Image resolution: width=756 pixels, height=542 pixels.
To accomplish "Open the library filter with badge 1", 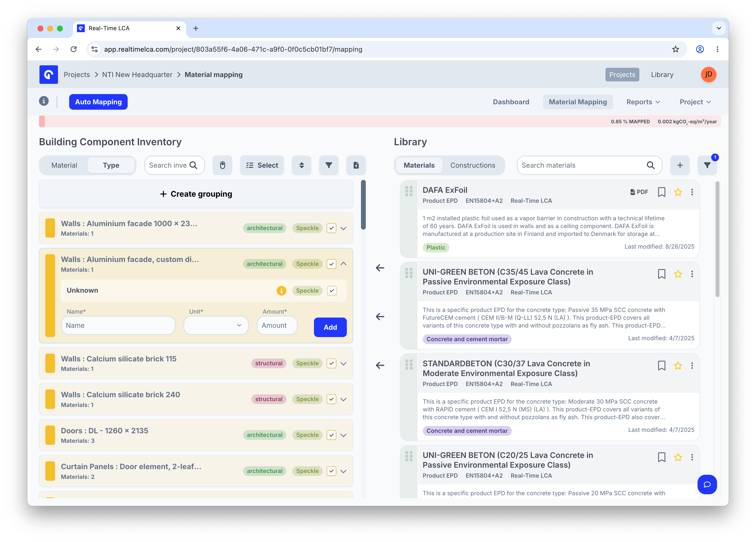I will click(x=707, y=165).
